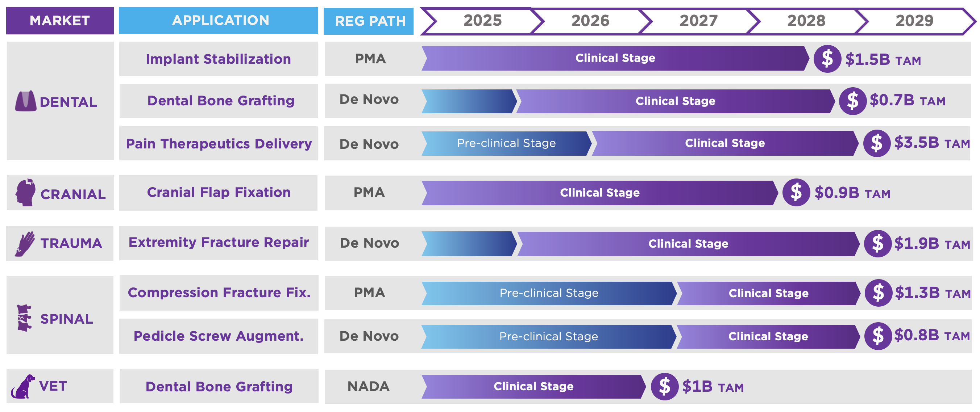
Task: Click the trauma hand icon
Action: pyautogui.click(x=25, y=244)
